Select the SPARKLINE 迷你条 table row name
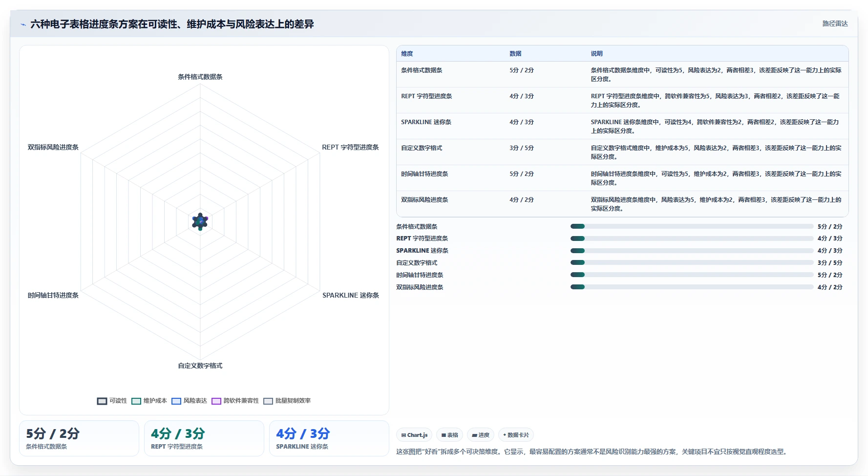868x476 pixels. click(426, 122)
